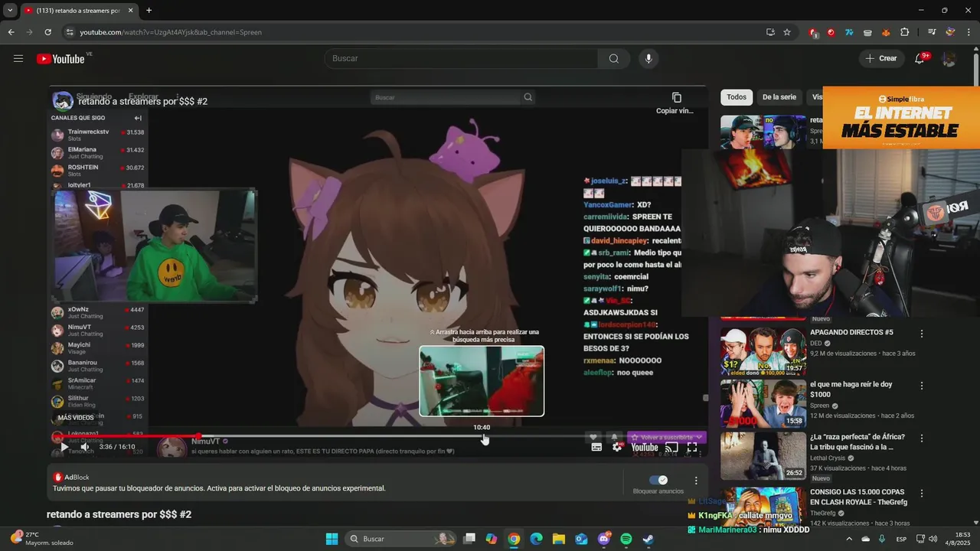This screenshot has width=980, height=551.
Task: Click the video title 'retando a streamers por $$$ #2' below player
Action: pyautogui.click(x=119, y=514)
